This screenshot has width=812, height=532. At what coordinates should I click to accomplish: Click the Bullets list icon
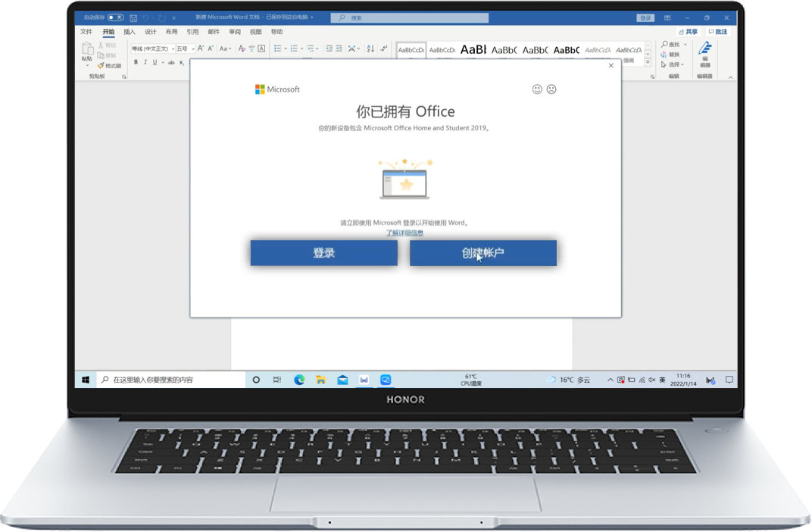[277, 49]
